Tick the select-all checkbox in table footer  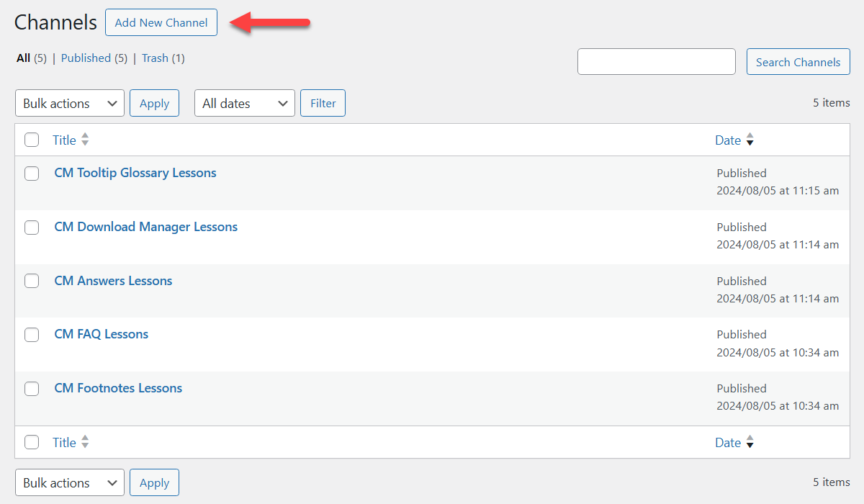click(32, 442)
